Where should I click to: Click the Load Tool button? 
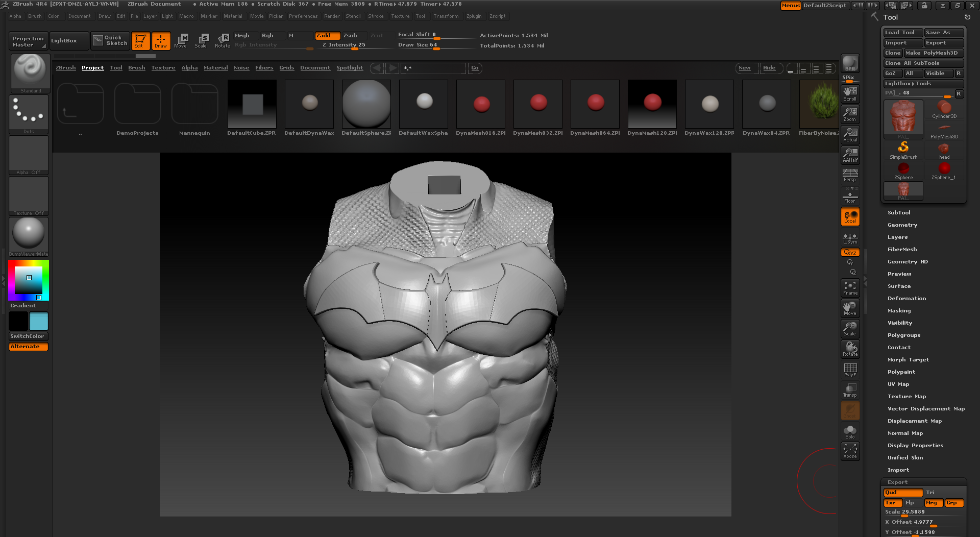903,33
